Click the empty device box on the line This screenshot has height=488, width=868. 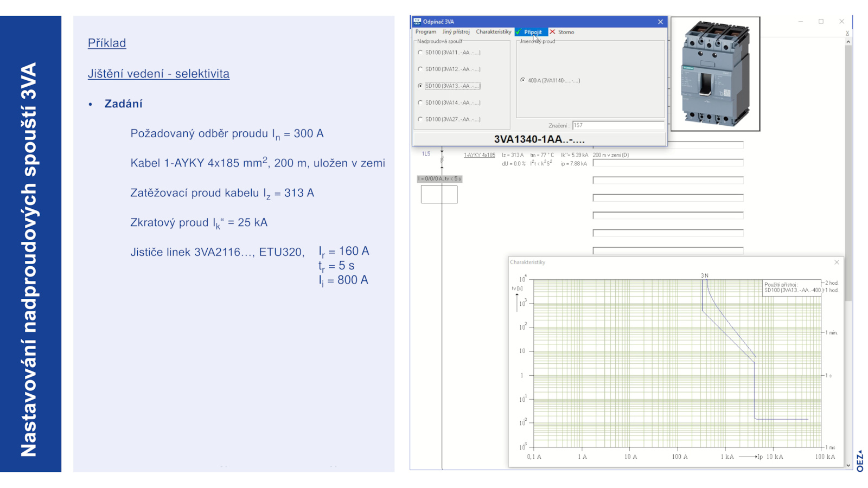[439, 194]
